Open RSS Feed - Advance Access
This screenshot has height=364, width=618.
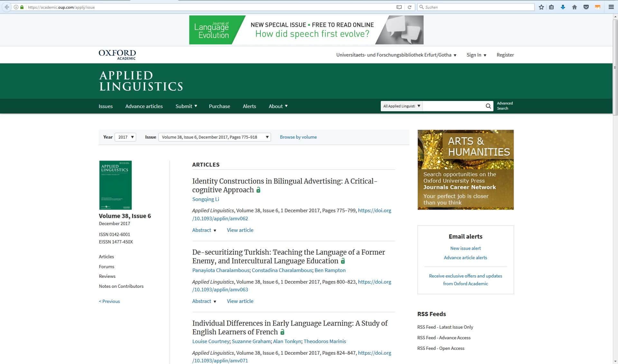tap(444, 338)
